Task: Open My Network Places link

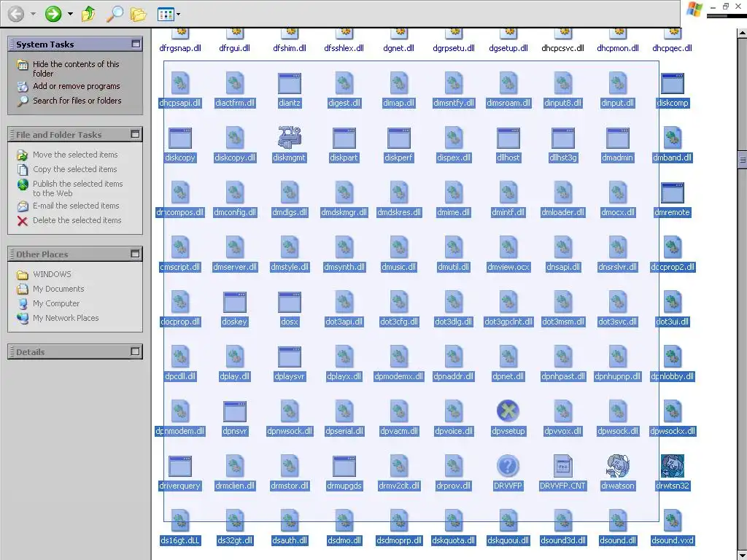Action: pyautogui.click(x=65, y=318)
